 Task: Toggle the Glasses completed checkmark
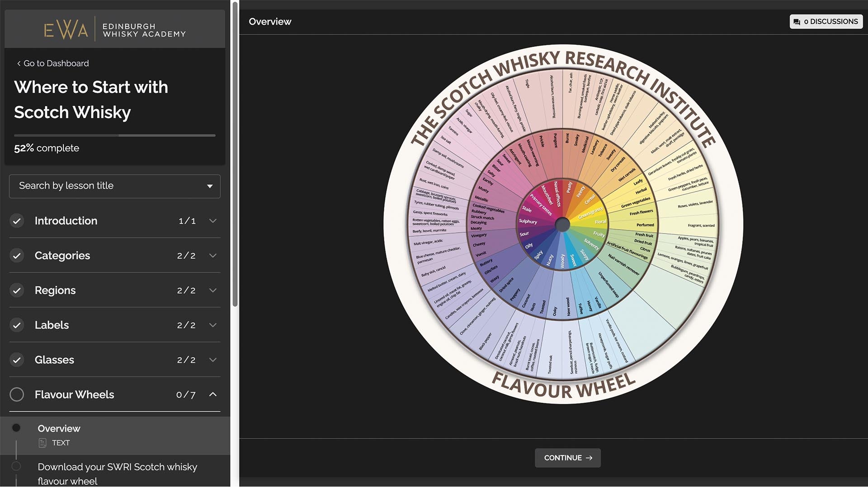[17, 360]
